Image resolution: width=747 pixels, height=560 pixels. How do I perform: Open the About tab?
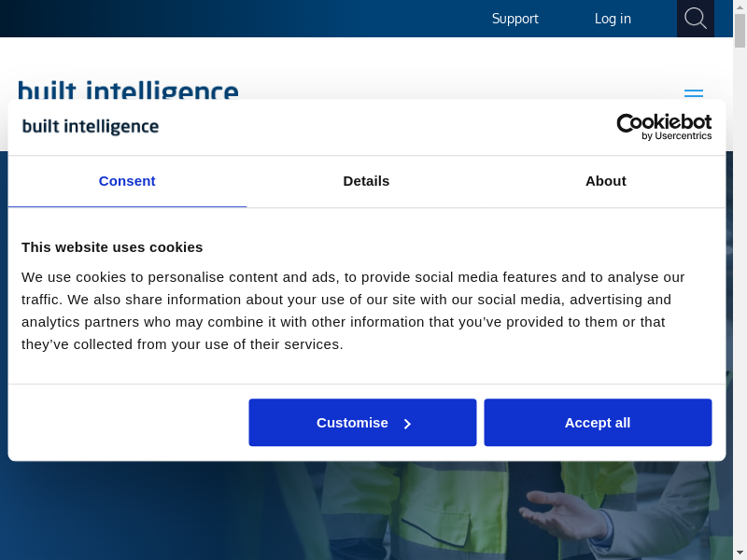coord(605,181)
